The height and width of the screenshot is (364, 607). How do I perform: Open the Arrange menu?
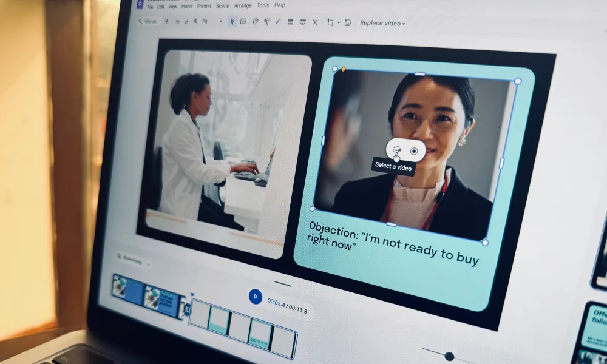point(243,6)
